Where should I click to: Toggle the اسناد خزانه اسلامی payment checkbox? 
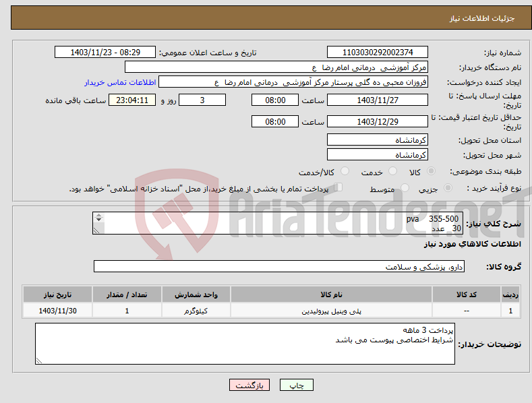pyautogui.click(x=338, y=187)
